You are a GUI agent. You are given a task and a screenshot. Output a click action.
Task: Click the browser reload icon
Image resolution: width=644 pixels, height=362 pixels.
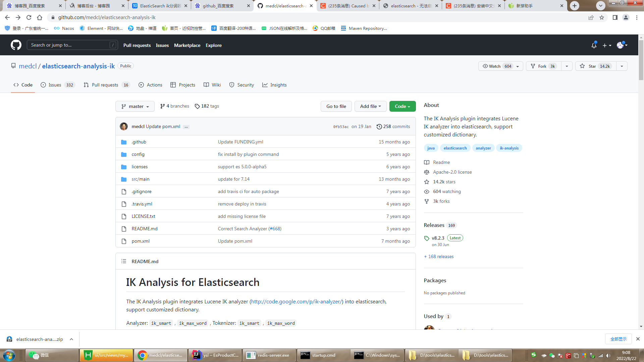[x=29, y=17]
